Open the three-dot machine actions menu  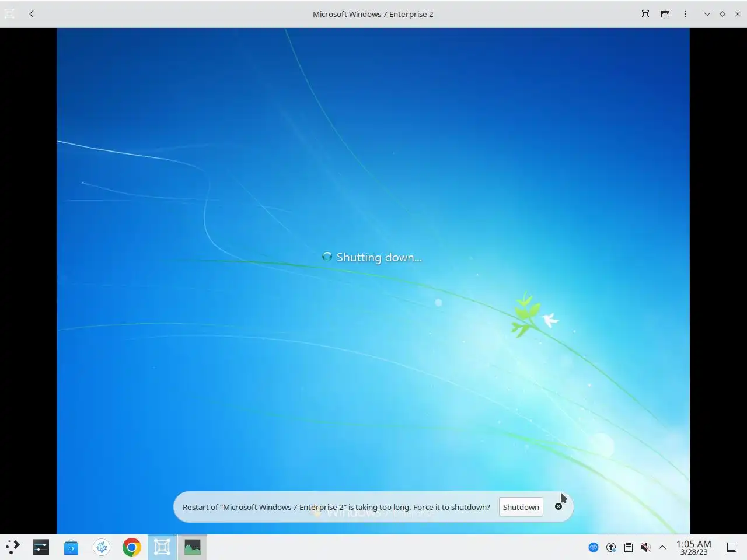(685, 14)
